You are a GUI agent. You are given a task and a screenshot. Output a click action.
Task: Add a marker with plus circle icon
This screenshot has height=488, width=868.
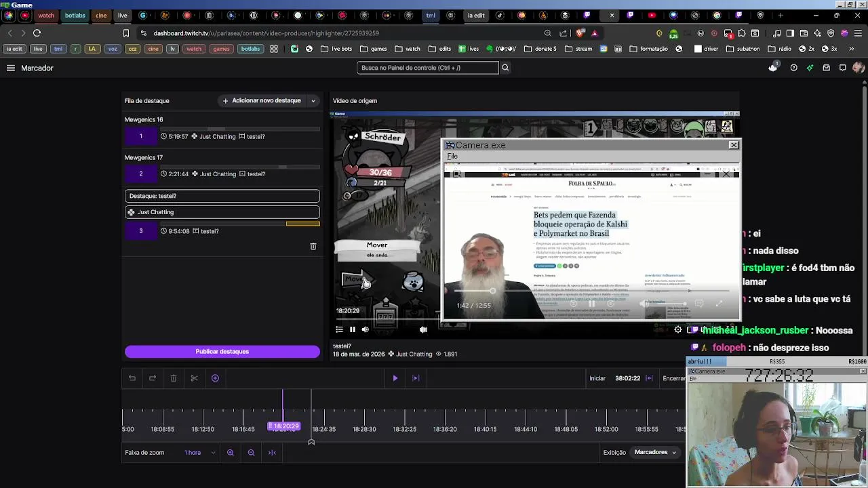[x=215, y=378]
